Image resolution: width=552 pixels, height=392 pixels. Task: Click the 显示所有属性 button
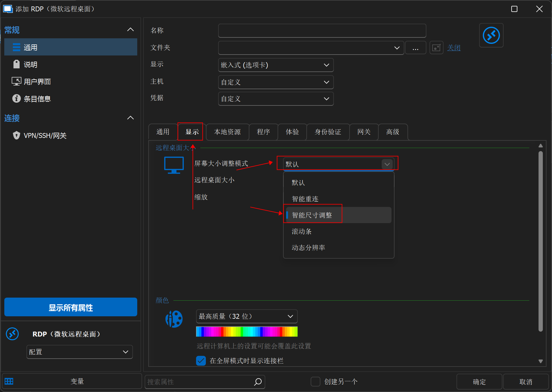coord(71,307)
